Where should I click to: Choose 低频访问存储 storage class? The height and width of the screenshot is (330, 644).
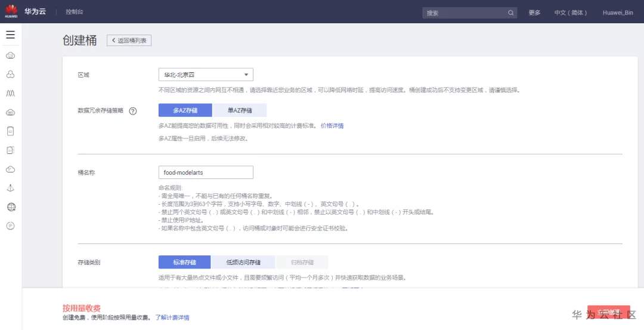pyautogui.click(x=243, y=262)
